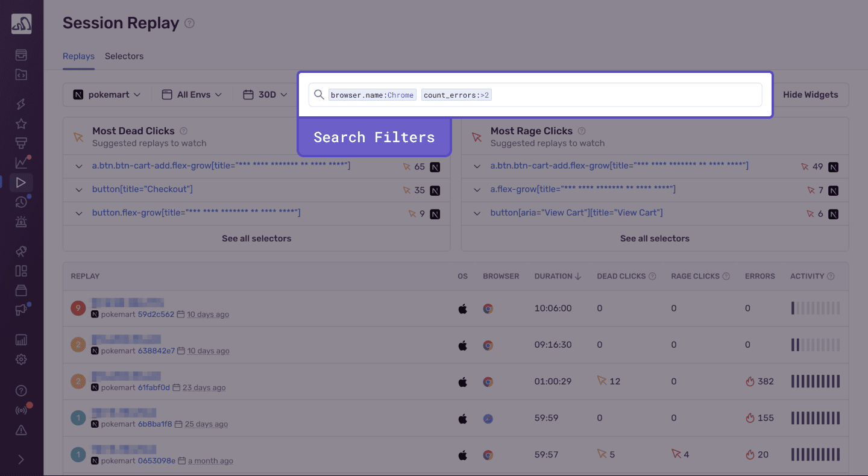
Task: Click the help question mark icon
Action: [x=21, y=390]
